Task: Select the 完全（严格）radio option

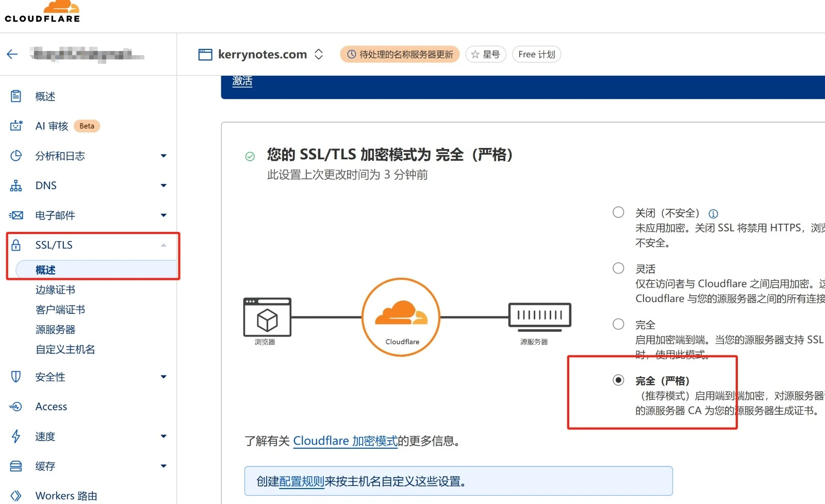Action: coord(618,380)
